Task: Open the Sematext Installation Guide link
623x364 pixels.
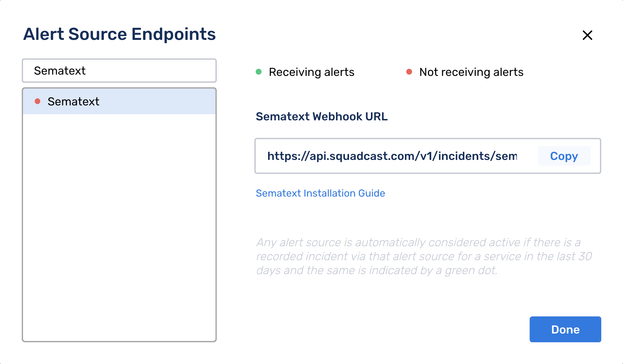Action: click(x=320, y=193)
